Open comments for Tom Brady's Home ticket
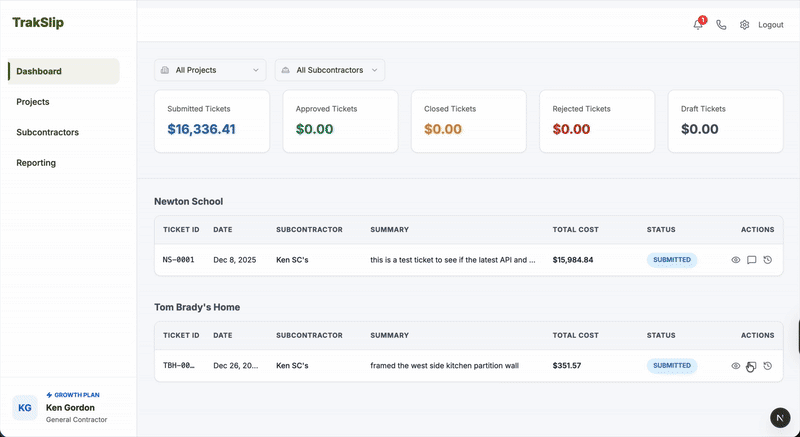Viewport: 800px width, 437px height. tap(751, 366)
